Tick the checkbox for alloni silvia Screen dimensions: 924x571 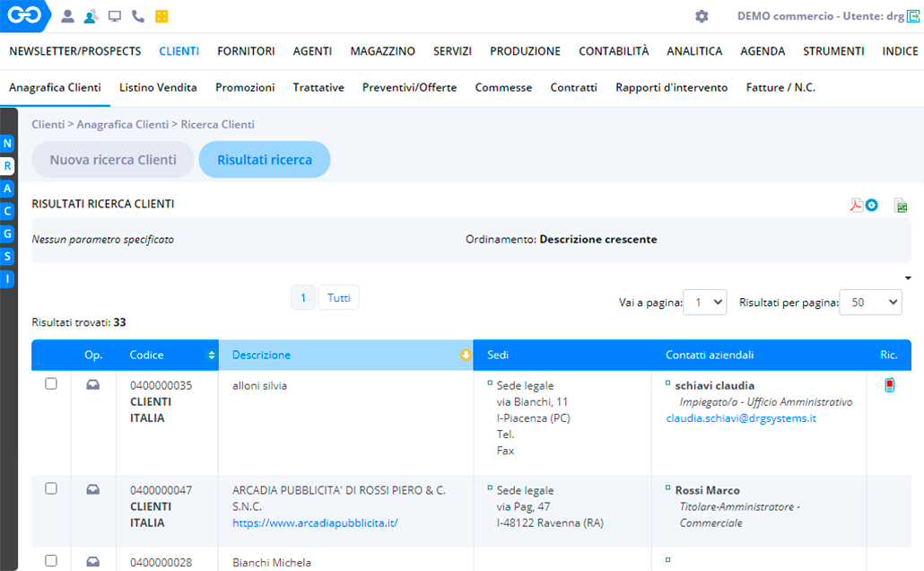51,383
